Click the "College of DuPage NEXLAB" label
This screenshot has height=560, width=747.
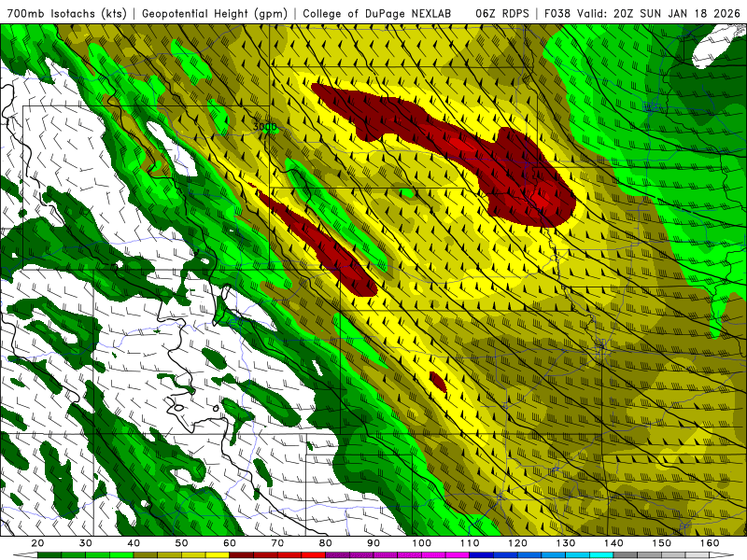pyautogui.click(x=377, y=13)
